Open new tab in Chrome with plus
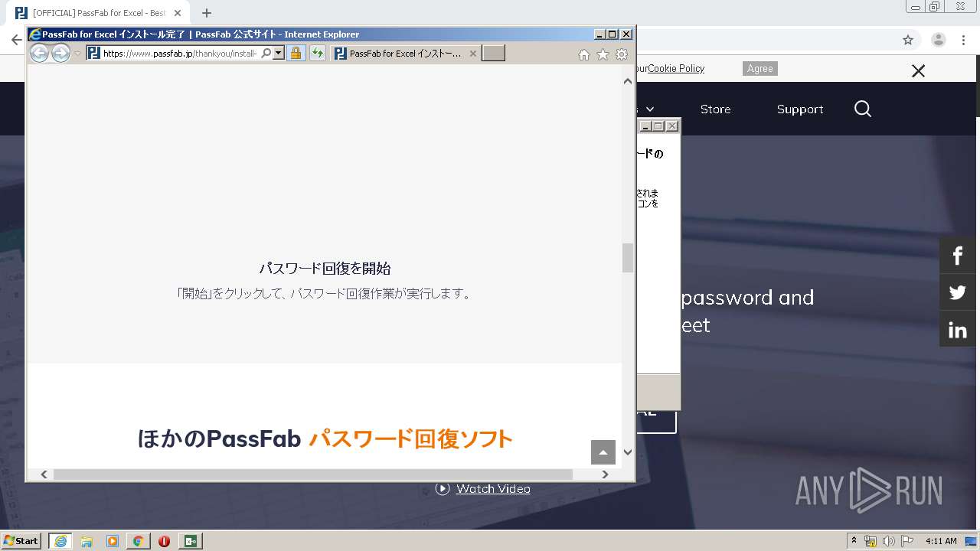Screen dimensions: 980x551 tap(207, 13)
